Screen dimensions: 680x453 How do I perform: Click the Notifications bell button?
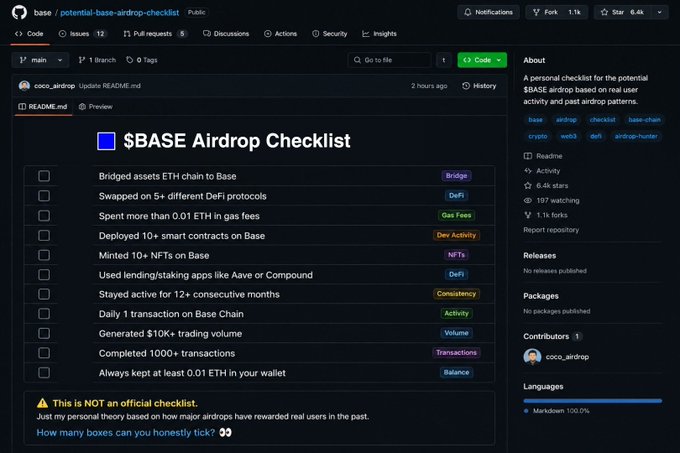488,12
